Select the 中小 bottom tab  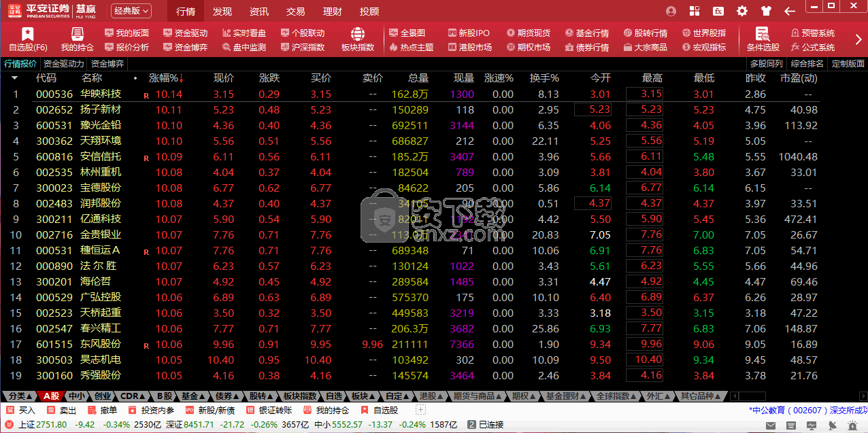pos(77,396)
